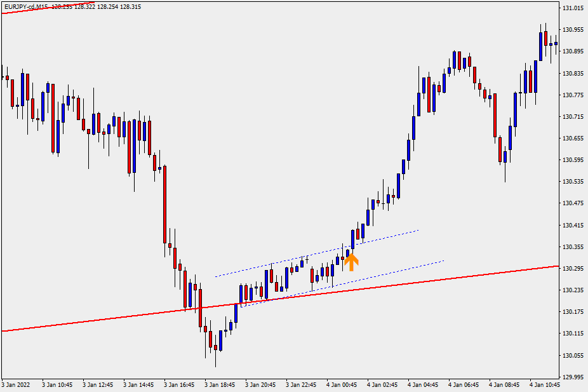Click the 4 Jan 06:45 time label
This screenshot has width=588, height=392.
click(x=464, y=385)
